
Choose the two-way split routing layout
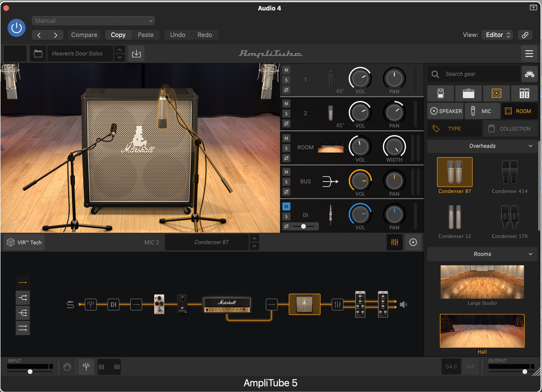(23, 298)
